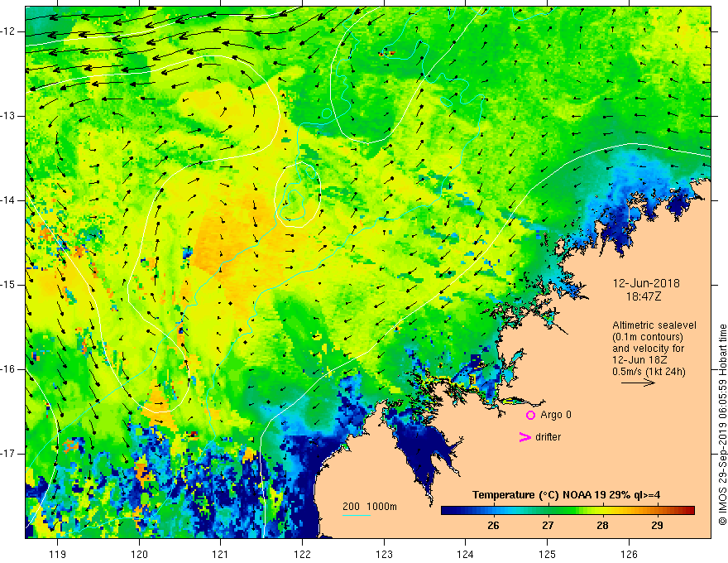Click the Temperature NOAA 19 title
This screenshot has width=728, height=563.
pyautogui.click(x=566, y=495)
